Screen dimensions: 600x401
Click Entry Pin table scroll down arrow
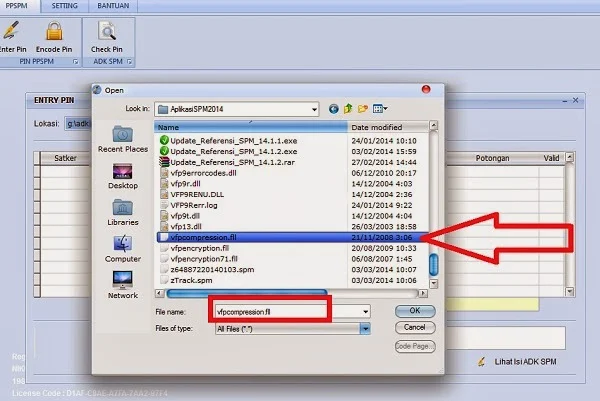pyautogui.click(x=570, y=292)
